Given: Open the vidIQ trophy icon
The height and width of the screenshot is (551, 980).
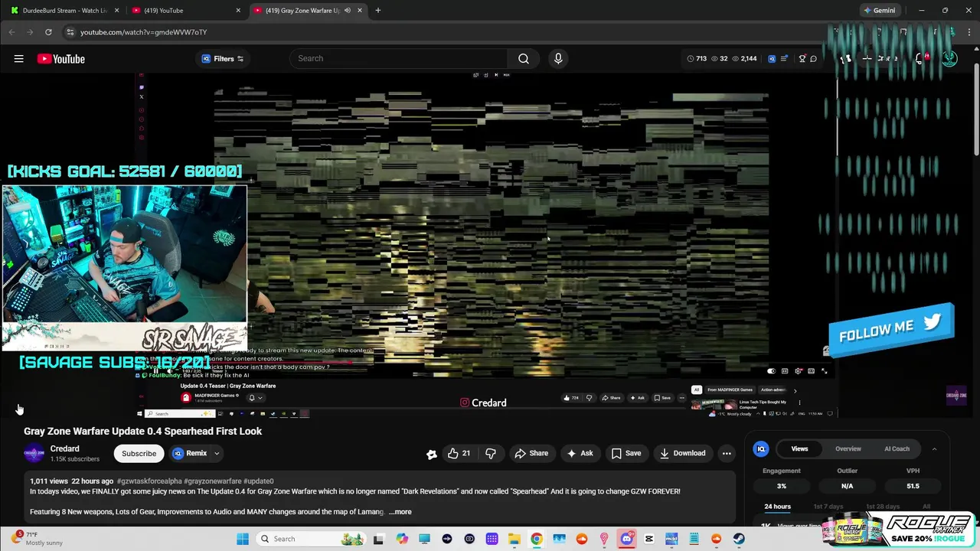Looking at the screenshot, I should (802, 58).
